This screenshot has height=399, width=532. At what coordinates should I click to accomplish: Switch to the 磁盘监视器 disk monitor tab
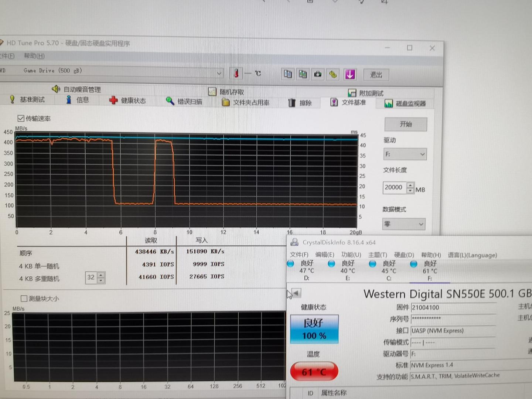tap(406, 103)
